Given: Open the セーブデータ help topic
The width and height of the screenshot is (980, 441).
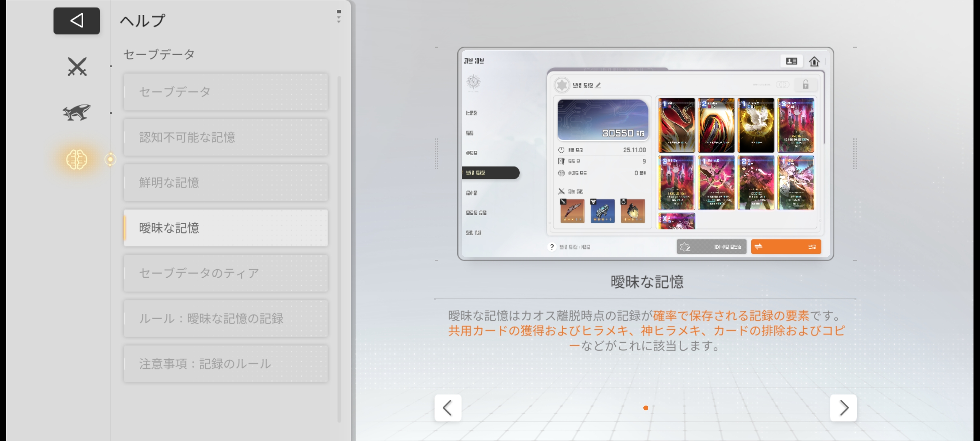Looking at the screenshot, I should coord(225,92).
